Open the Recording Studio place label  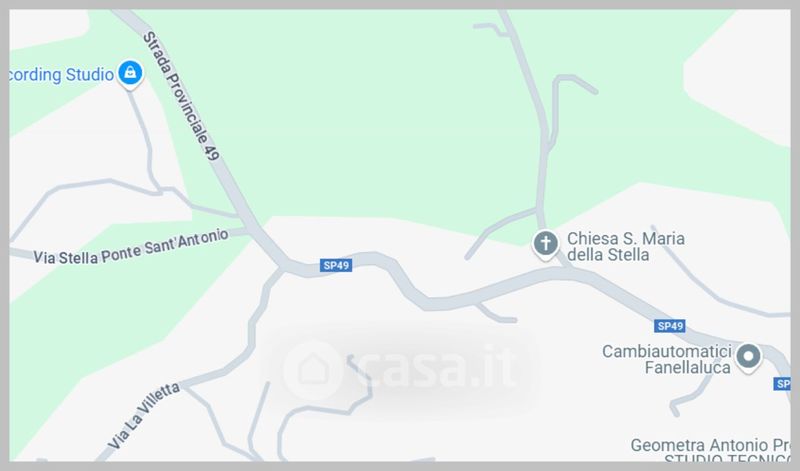click(62, 75)
